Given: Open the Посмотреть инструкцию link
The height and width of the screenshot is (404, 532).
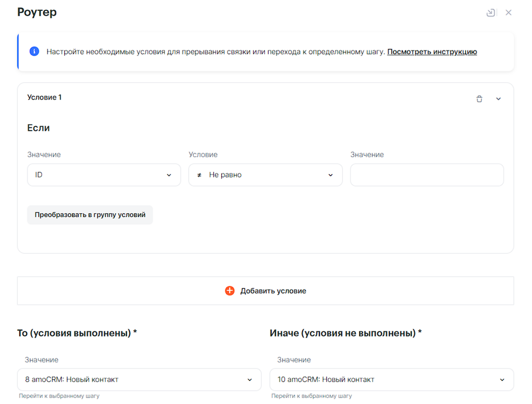Looking at the screenshot, I should click(x=432, y=52).
